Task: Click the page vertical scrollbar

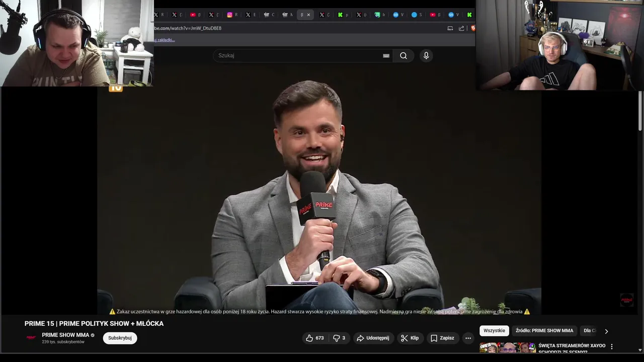Action: pyautogui.click(x=640, y=111)
